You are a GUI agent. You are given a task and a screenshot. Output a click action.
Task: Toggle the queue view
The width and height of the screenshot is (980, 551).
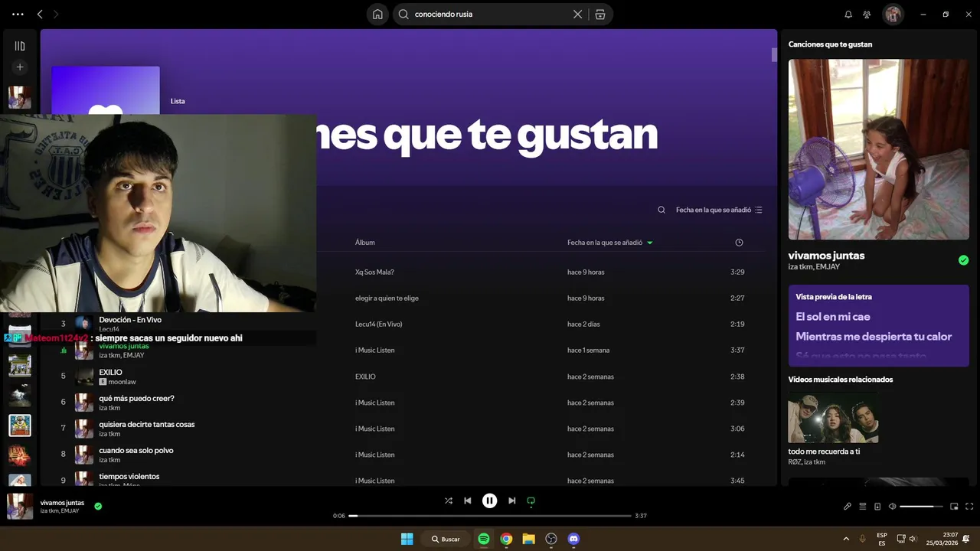pos(862,506)
